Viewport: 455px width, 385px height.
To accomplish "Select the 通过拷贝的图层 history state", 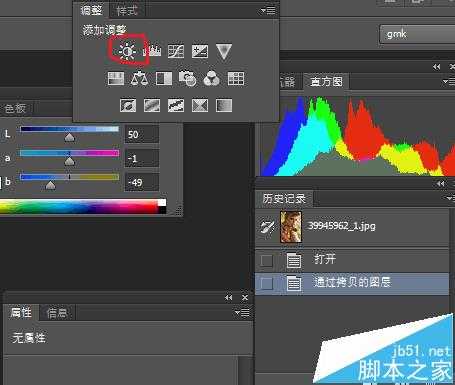I will 352,284.
